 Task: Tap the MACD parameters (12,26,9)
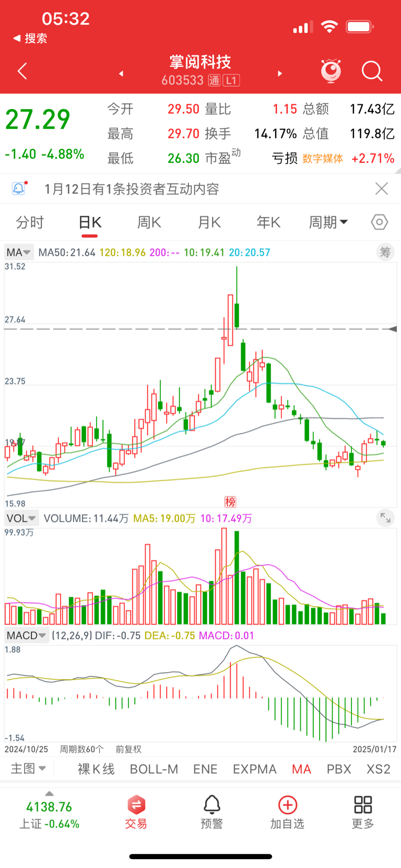point(72,636)
